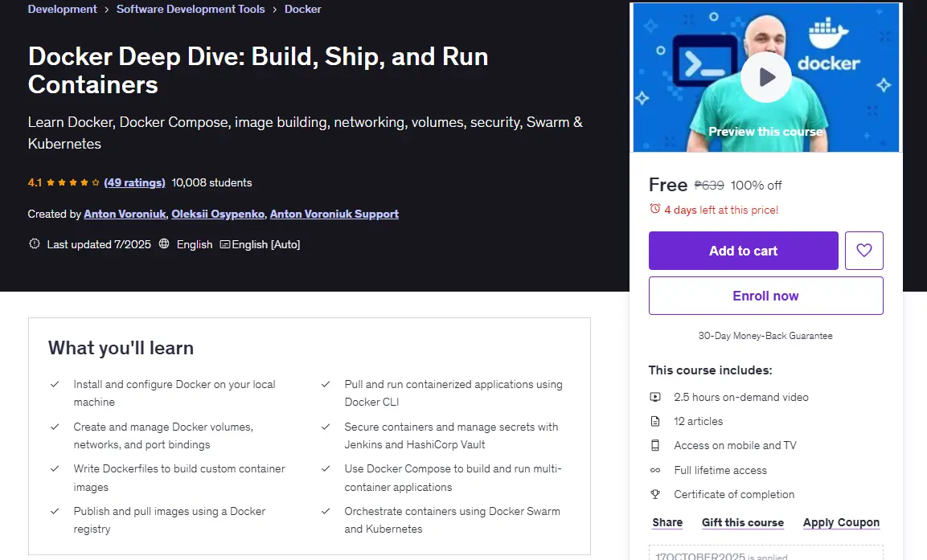The height and width of the screenshot is (560, 927).
Task: Click the last updated info icon
Action: click(x=35, y=244)
